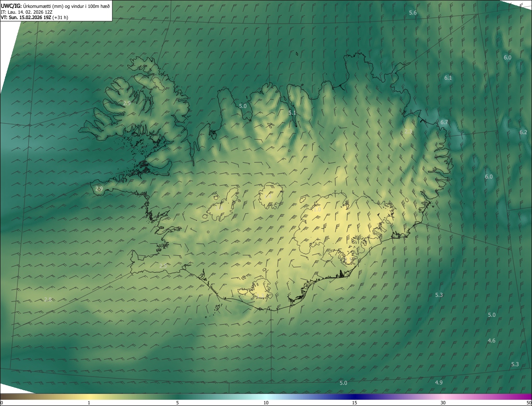Click the 1 tick label on the color scale
This screenshot has height=406, width=532.
point(89,403)
